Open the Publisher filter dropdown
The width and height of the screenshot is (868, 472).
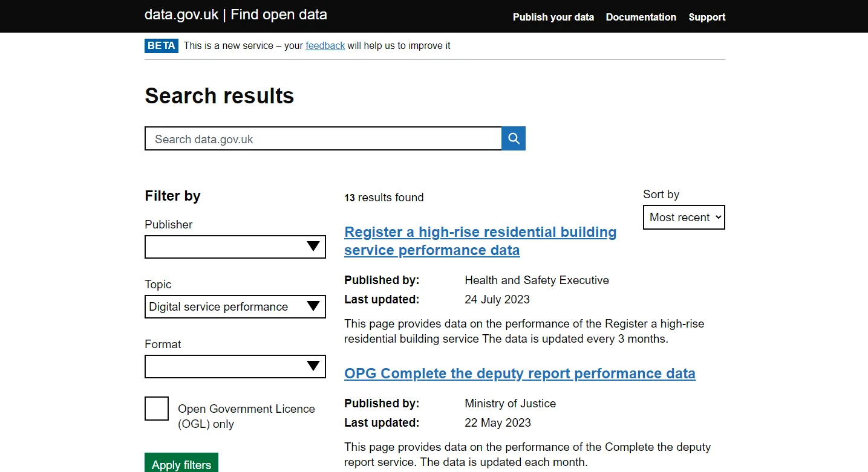235,247
